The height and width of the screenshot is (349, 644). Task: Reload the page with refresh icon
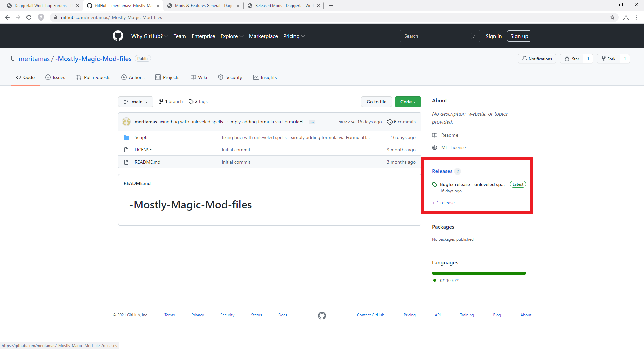tap(29, 17)
